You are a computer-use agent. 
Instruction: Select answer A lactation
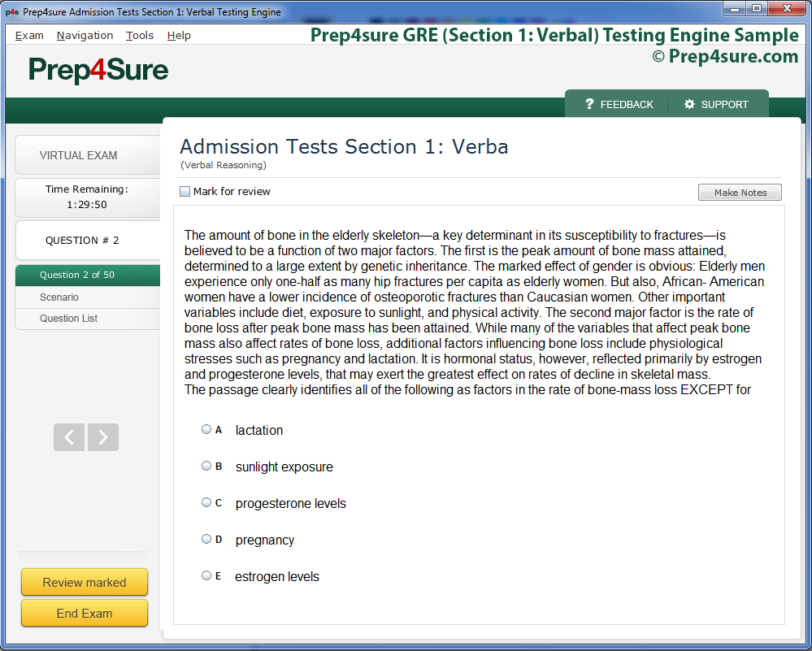coord(206,429)
